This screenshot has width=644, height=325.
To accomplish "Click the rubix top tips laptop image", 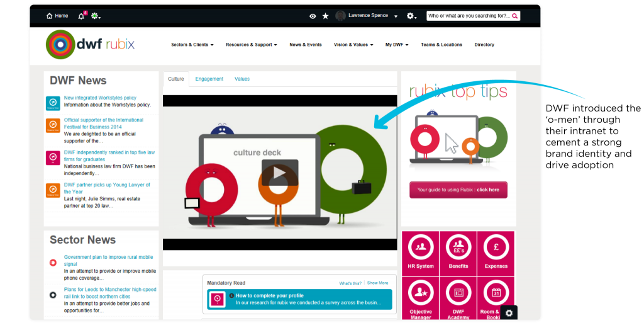I will (458, 137).
